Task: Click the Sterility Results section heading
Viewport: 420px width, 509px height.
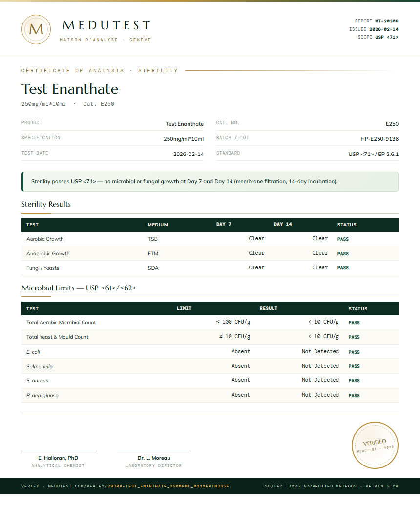Action: click(x=46, y=204)
